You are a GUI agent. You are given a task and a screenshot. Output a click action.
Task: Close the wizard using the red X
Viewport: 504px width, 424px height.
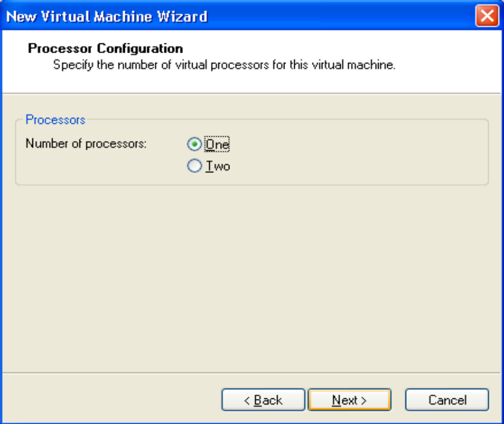tap(487, 16)
